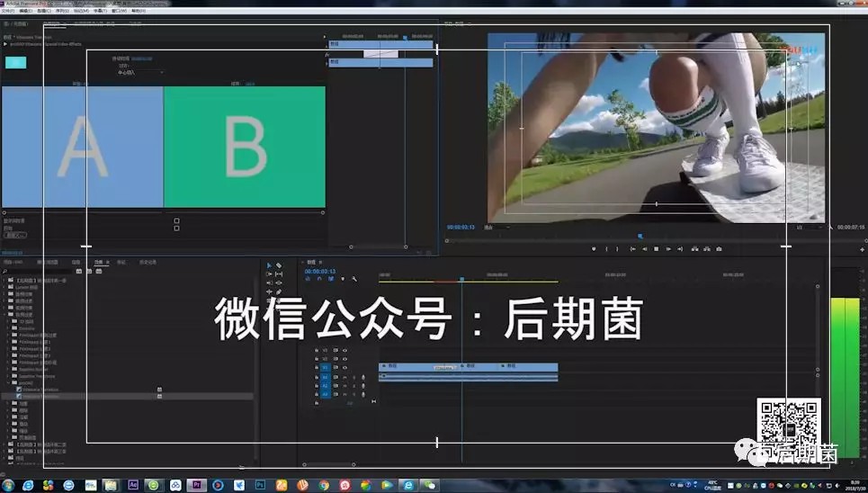Toggle V1 track eye visibility

[345, 367]
